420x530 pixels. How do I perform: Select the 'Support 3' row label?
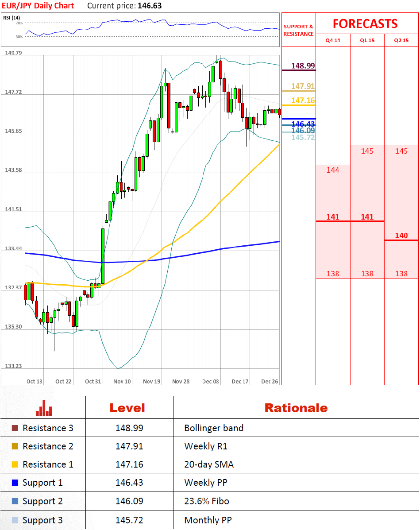pyautogui.click(x=42, y=521)
